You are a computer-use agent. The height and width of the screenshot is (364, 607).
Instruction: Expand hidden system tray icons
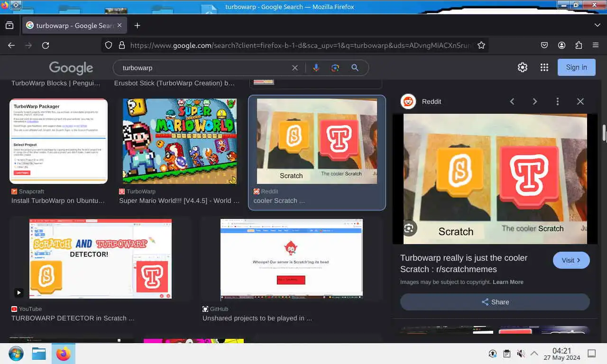point(534,354)
